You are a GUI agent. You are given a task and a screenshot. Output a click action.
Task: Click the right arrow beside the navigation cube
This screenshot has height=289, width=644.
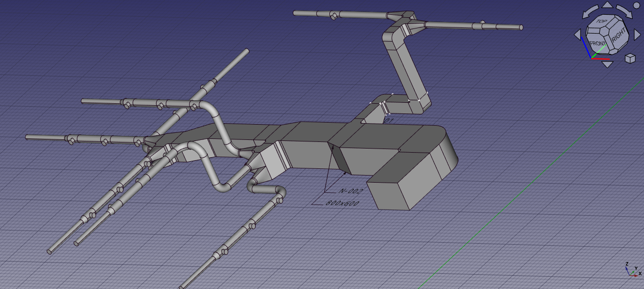tap(637, 35)
